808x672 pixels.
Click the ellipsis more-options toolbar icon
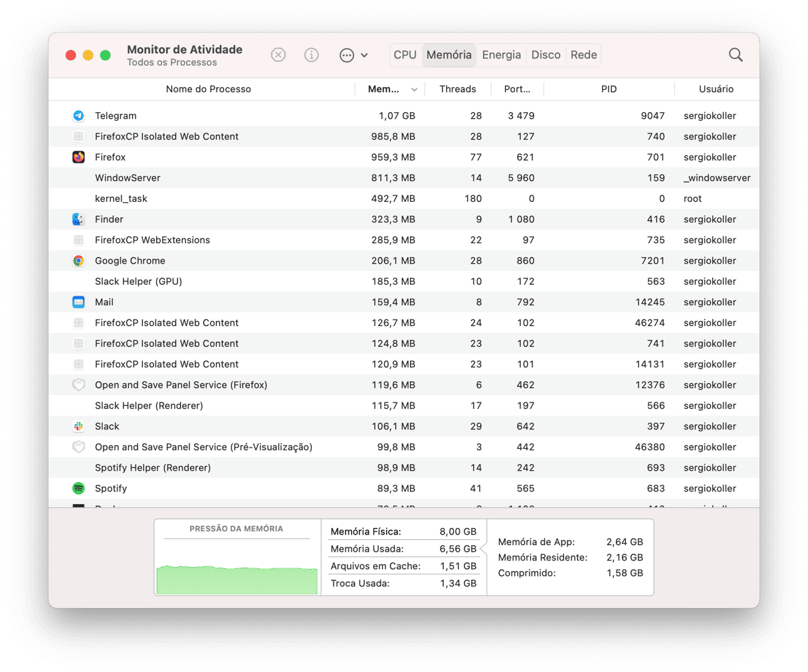(x=347, y=55)
